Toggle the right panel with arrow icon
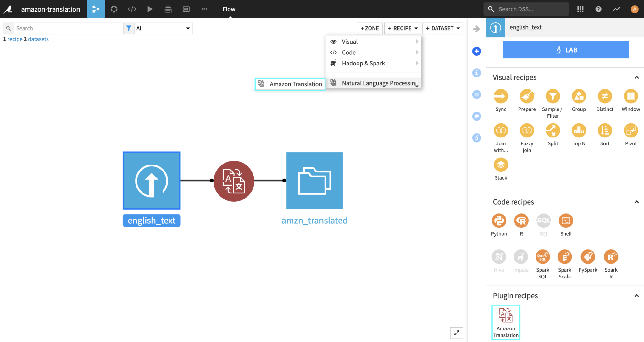 476,29
